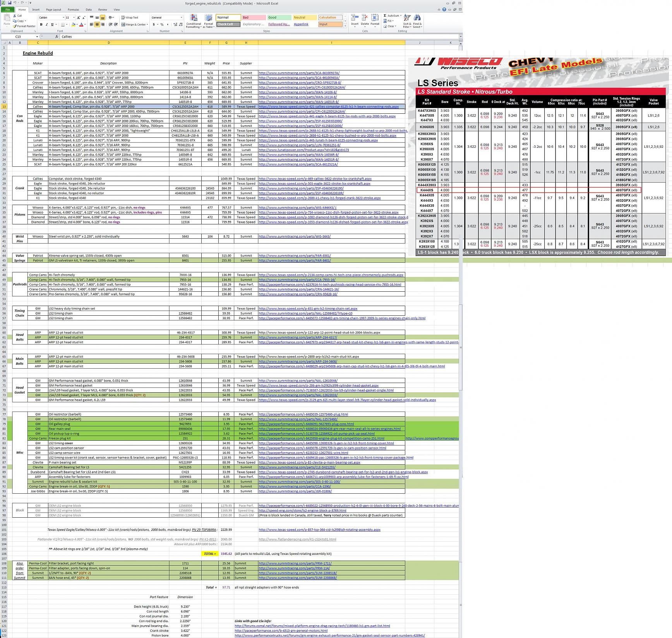Open the Fill Color paint bucket
The width and height of the screenshot is (672, 638).
pos(73,24)
